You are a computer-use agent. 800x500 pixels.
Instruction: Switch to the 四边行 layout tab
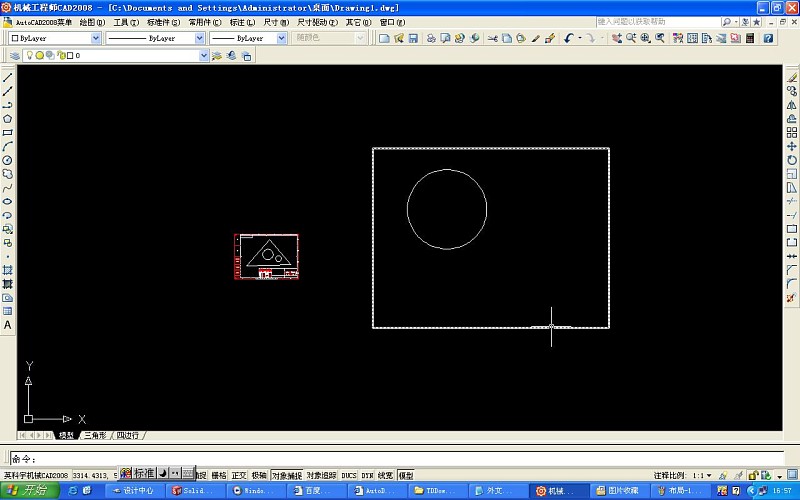[x=128, y=435]
